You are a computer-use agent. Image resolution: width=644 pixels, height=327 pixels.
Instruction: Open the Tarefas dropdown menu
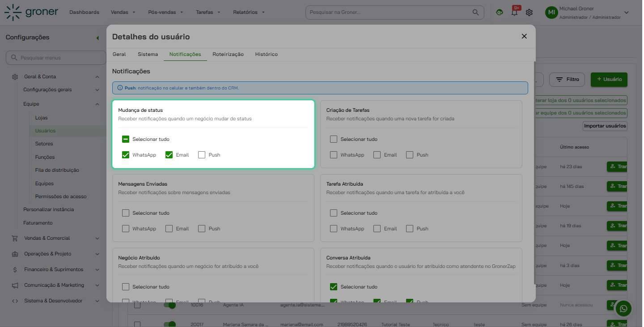pos(208,12)
